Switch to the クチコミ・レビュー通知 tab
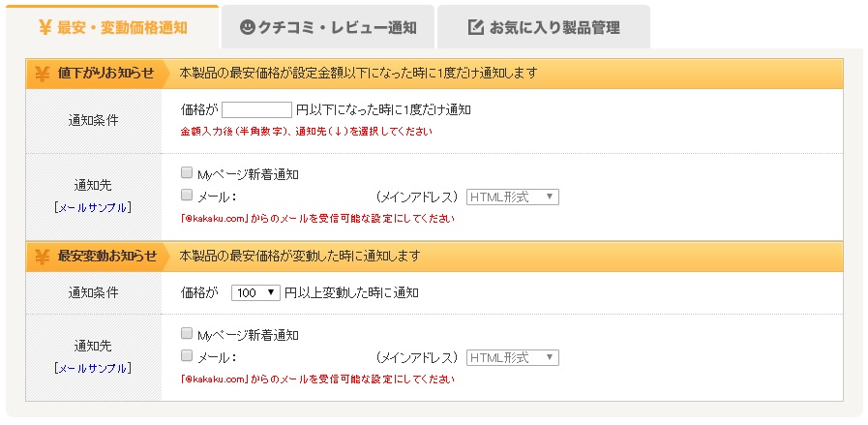The width and height of the screenshot is (868, 425). 328,27
